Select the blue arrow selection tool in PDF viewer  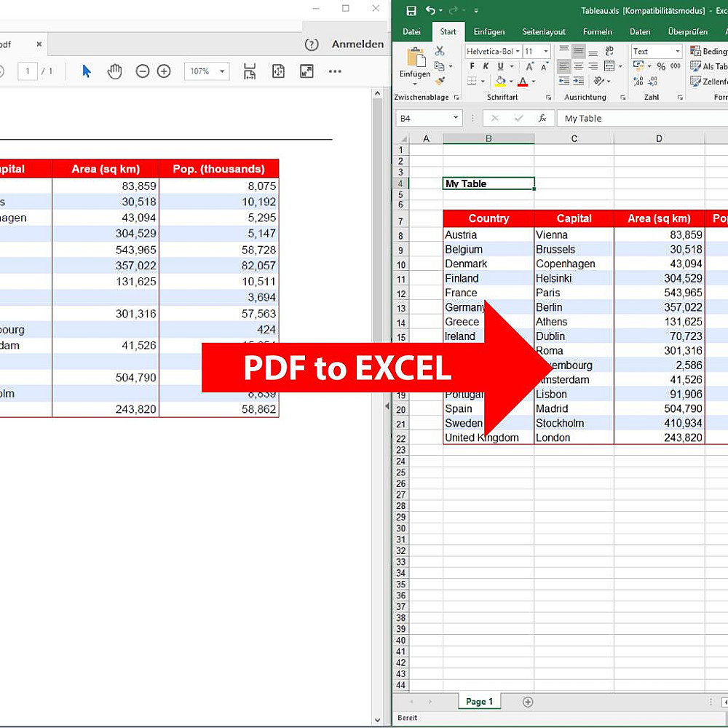(87, 71)
